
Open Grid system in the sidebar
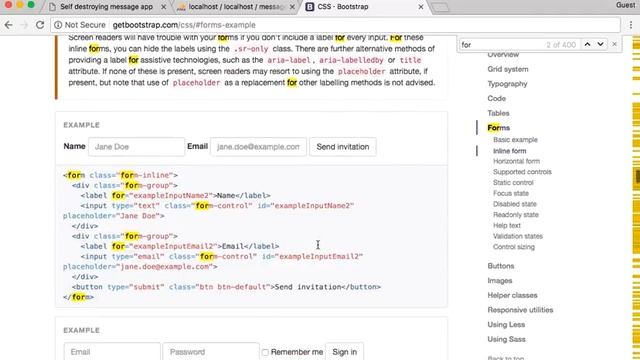pyautogui.click(x=508, y=69)
